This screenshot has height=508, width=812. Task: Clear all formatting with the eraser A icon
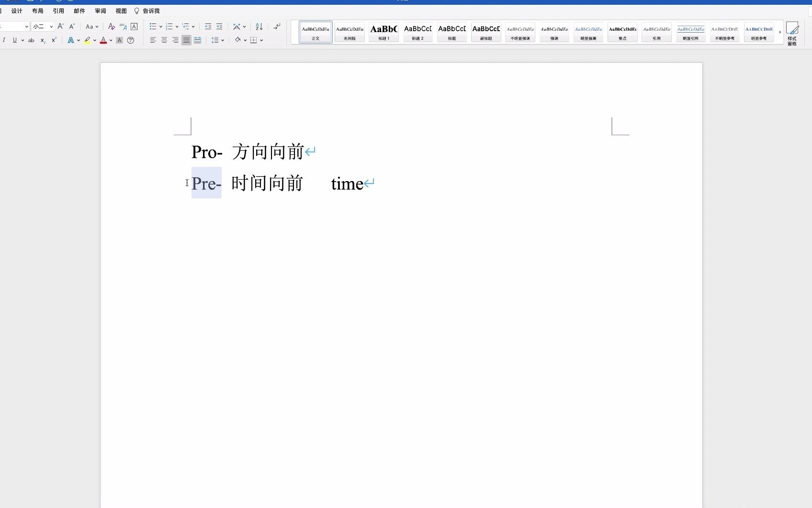pyautogui.click(x=112, y=26)
